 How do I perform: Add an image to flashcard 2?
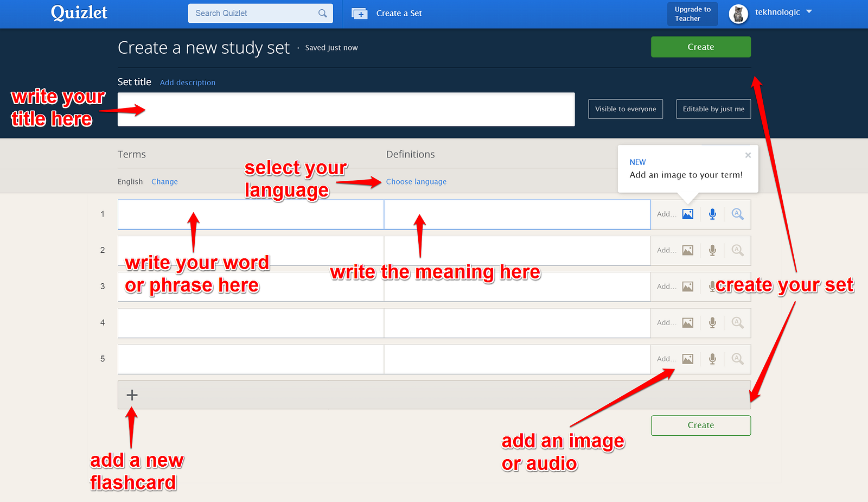(687, 250)
